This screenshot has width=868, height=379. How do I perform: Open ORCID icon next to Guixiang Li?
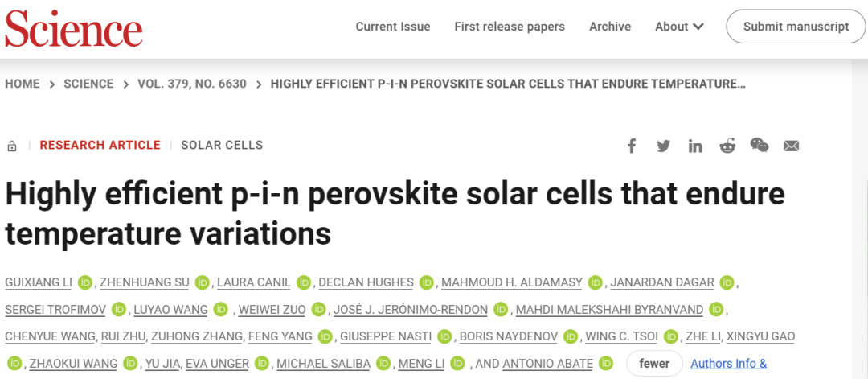pyautogui.click(x=84, y=282)
